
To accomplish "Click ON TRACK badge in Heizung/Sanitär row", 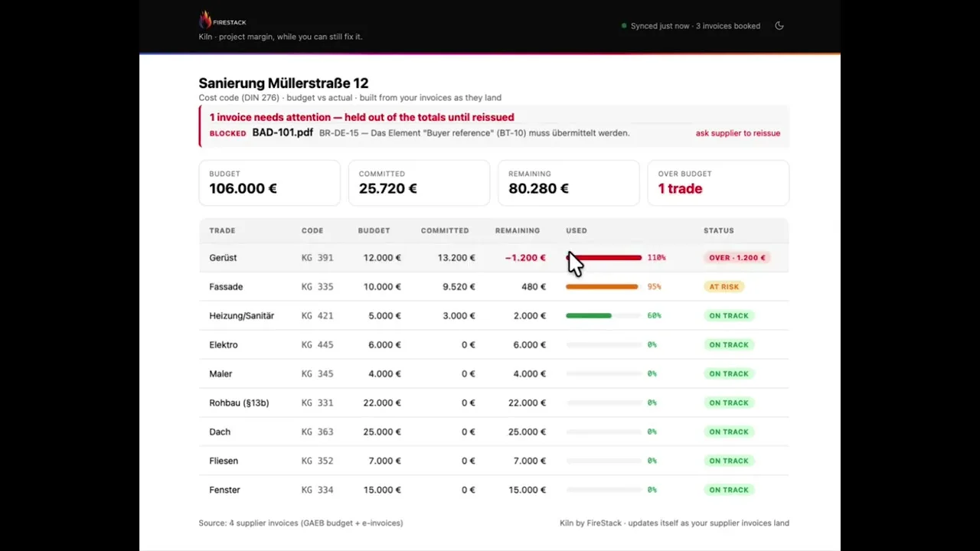I will click(728, 316).
